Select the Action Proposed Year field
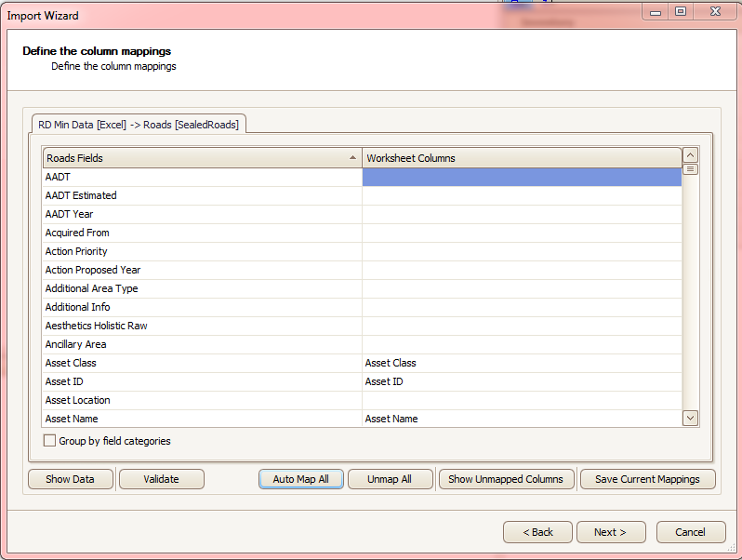This screenshot has width=742, height=560. point(203,270)
